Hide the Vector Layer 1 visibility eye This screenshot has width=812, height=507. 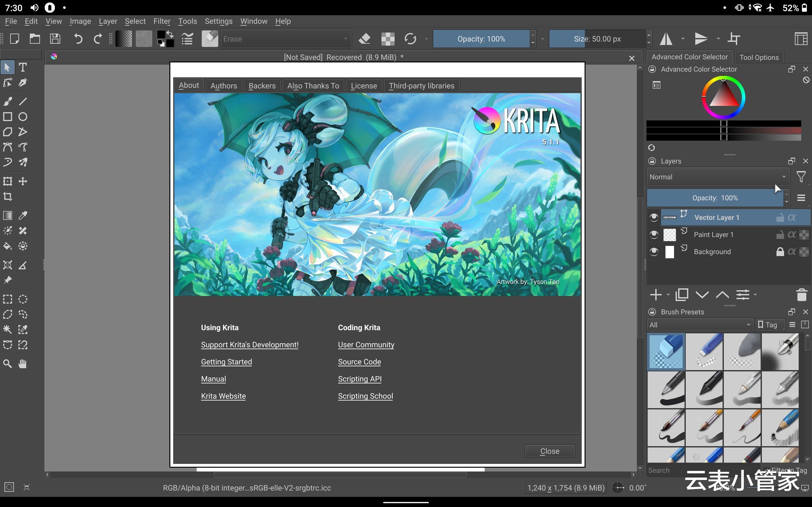(654, 218)
